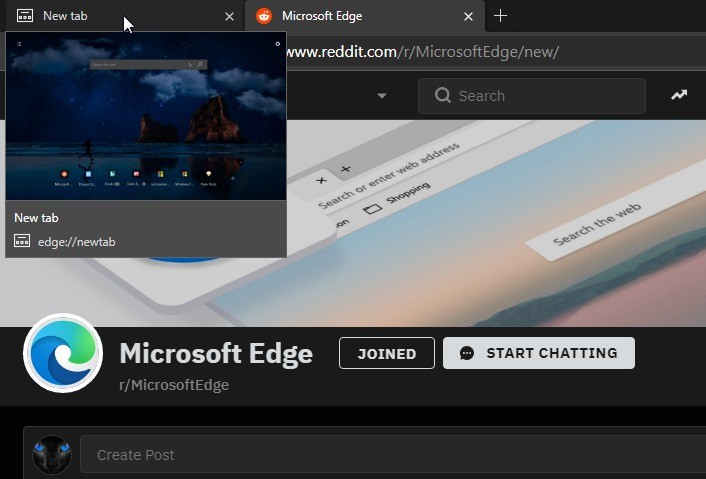706x479 pixels.
Task: Click the Reddit Search field
Action: tap(532, 96)
